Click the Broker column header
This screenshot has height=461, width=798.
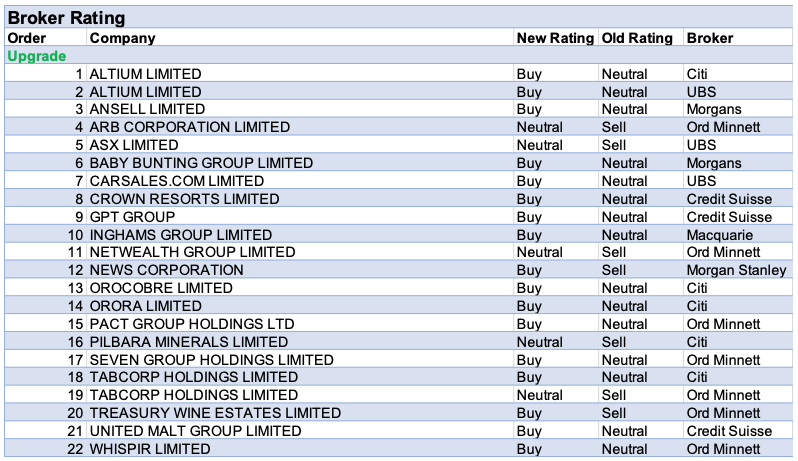coord(710,38)
